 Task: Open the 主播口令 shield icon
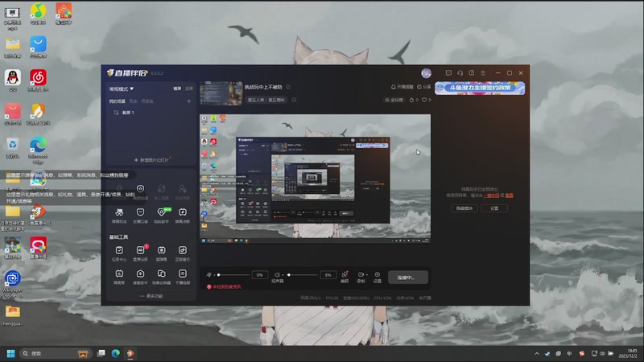click(140, 212)
